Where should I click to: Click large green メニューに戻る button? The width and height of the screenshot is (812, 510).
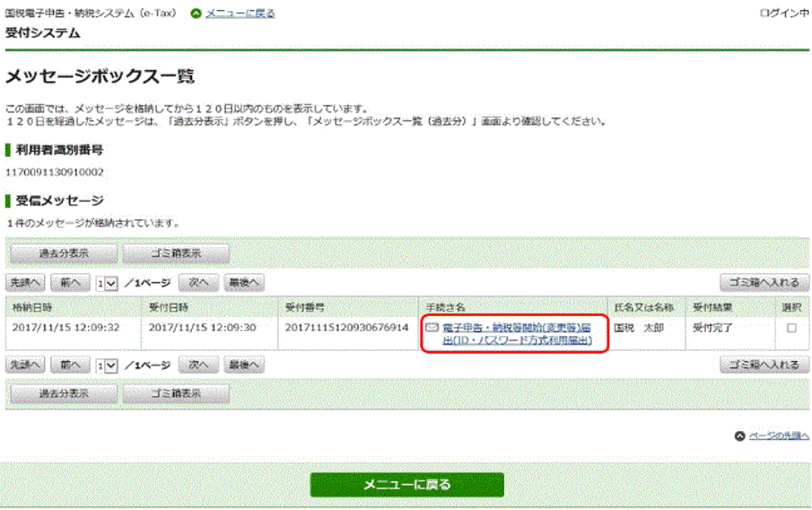pyautogui.click(x=407, y=485)
